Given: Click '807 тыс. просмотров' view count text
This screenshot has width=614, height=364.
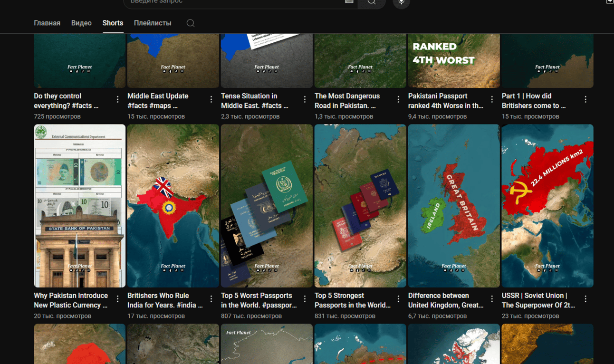Looking at the screenshot, I should coord(251,316).
